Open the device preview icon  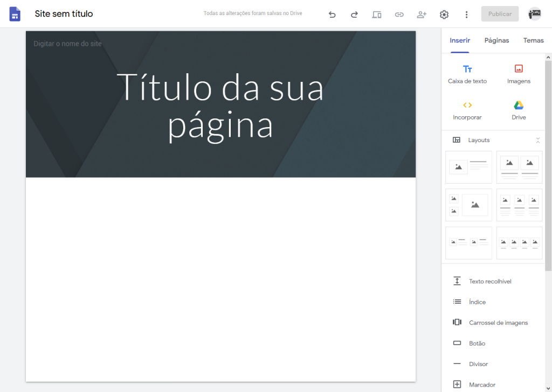point(377,15)
